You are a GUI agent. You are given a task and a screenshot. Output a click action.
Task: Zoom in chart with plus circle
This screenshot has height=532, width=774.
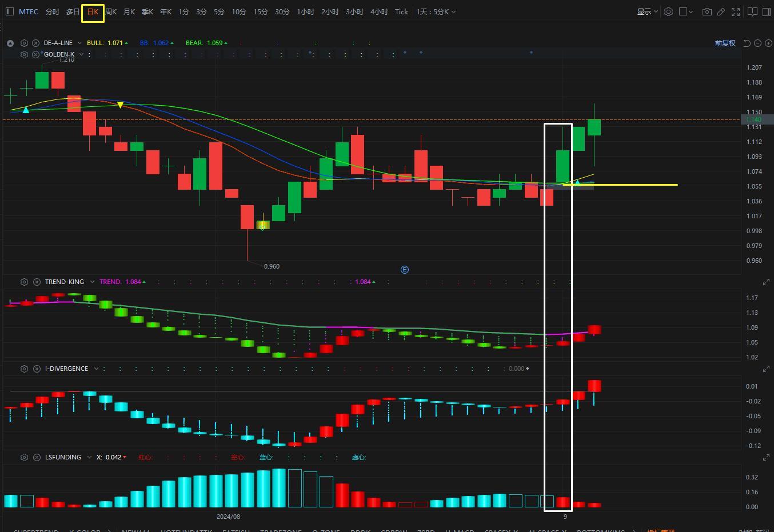coord(768,43)
